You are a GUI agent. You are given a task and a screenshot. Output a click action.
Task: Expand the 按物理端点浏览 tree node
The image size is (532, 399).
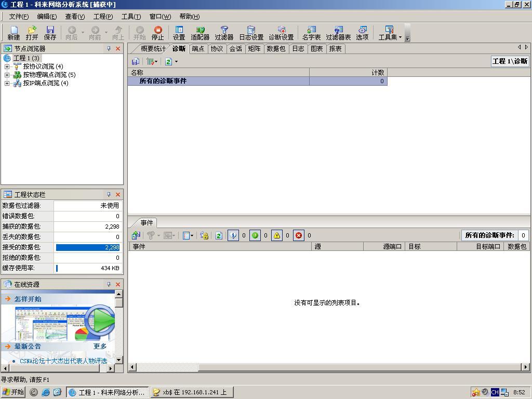coord(7,75)
